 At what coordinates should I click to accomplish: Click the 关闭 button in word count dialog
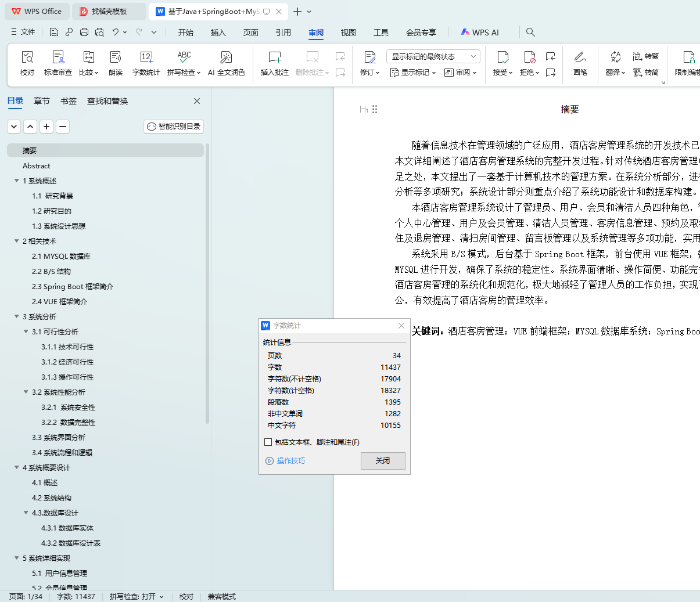(x=383, y=461)
